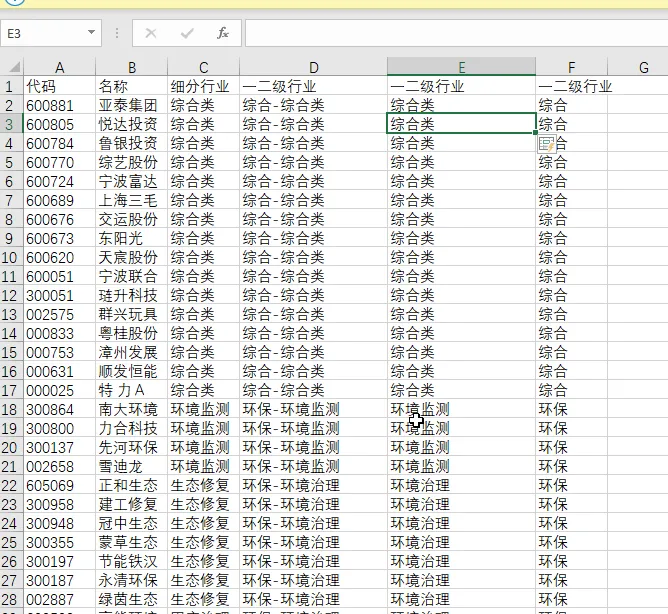
Task: Click the cell 琏升科技
Action: tap(132, 295)
